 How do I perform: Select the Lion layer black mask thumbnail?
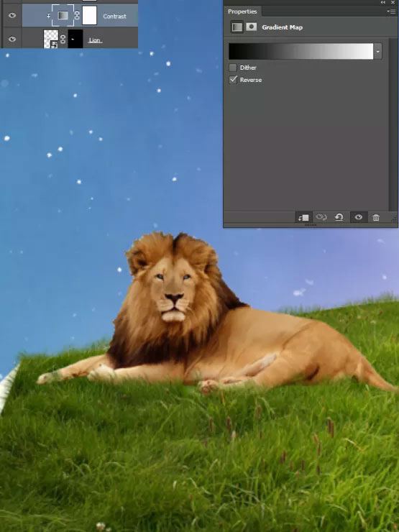(x=75, y=39)
